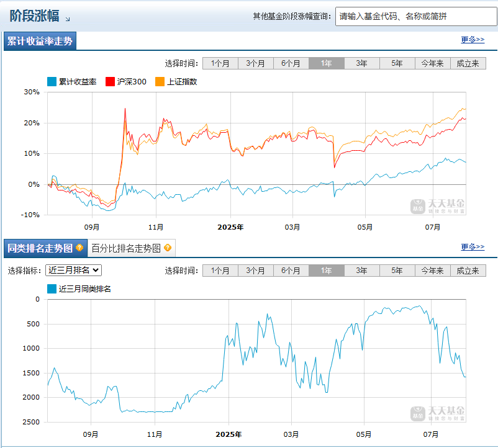Image resolution: width=498 pixels, height=448 pixels.
Task: Click the arrow icon beside 阶段涨幅 title
Action: tap(67, 19)
